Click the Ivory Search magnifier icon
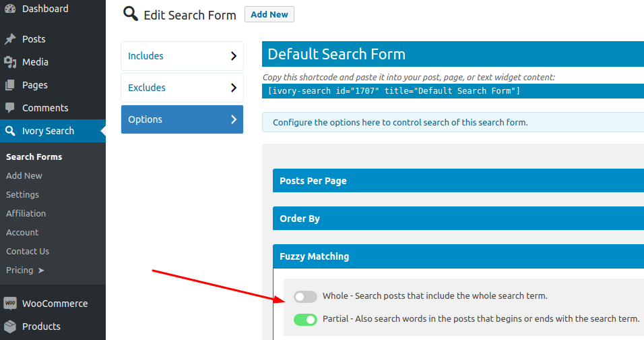The image size is (644, 340). click(10, 131)
